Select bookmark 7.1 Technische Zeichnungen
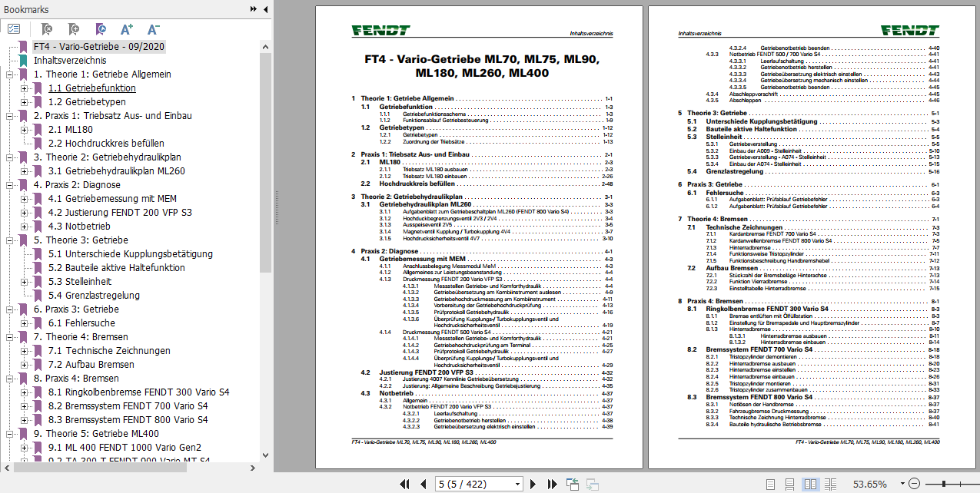The height and width of the screenshot is (493, 980). coord(109,351)
